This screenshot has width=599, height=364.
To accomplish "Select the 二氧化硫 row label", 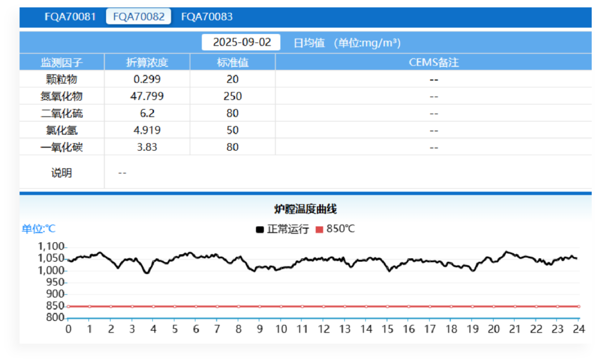I will [62, 113].
